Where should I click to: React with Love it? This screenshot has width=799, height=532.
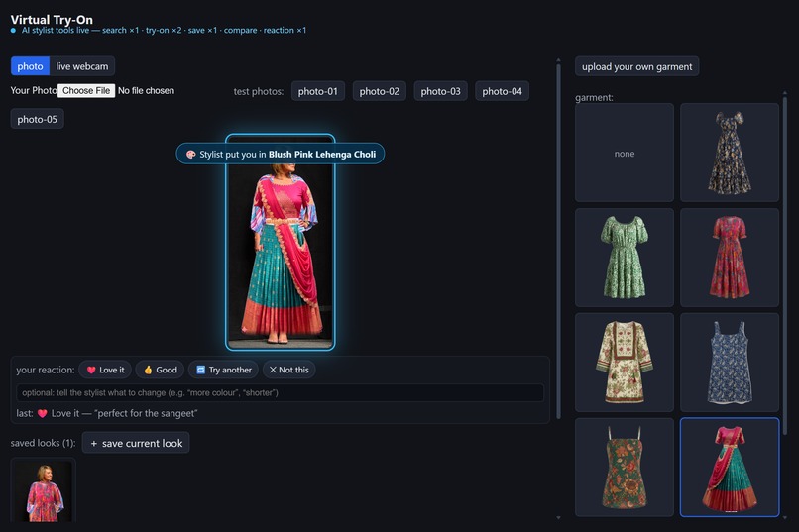(105, 370)
